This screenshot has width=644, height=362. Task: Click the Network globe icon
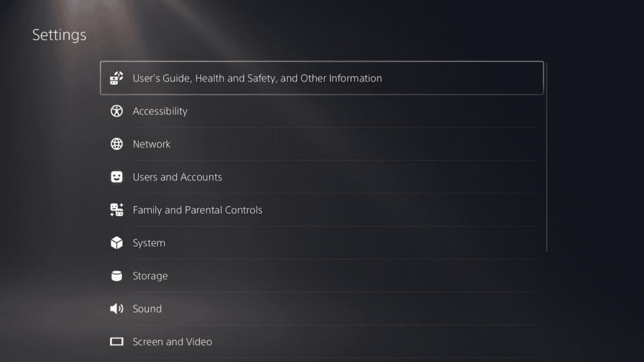pyautogui.click(x=117, y=144)
